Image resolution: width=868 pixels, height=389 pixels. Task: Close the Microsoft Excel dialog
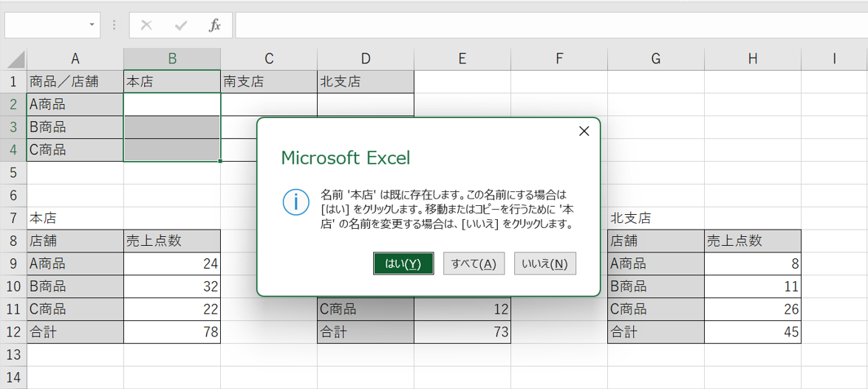(584, 131)
